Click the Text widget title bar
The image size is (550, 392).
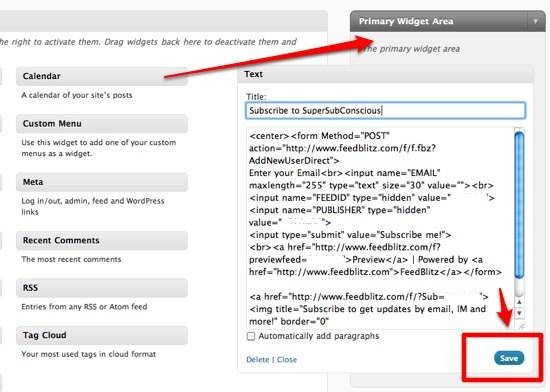click(x=385, y=74)
